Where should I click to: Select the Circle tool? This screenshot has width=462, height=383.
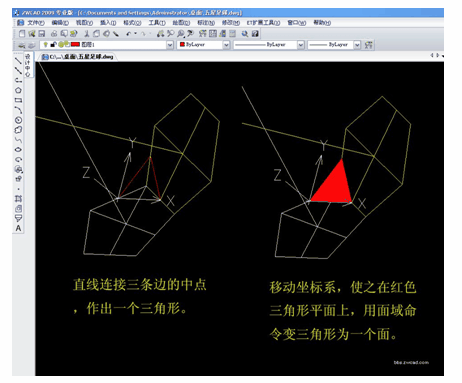(x=18, y=120)
